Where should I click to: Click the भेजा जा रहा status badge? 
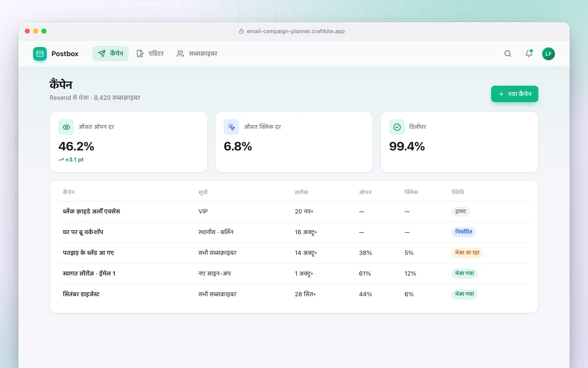467,253
